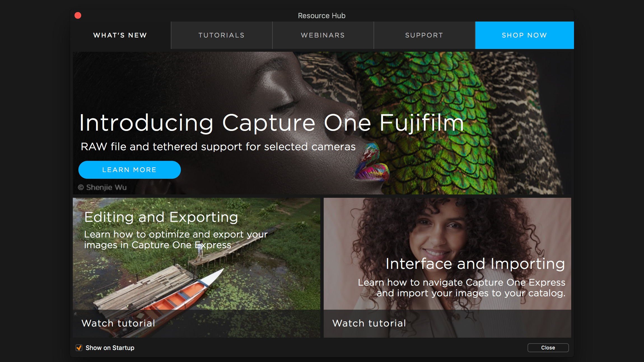Image resolution: width=644 pixels, height=362 pixels.
Task: Click the Interface and Importing heading
Action: tap(475, 264)
